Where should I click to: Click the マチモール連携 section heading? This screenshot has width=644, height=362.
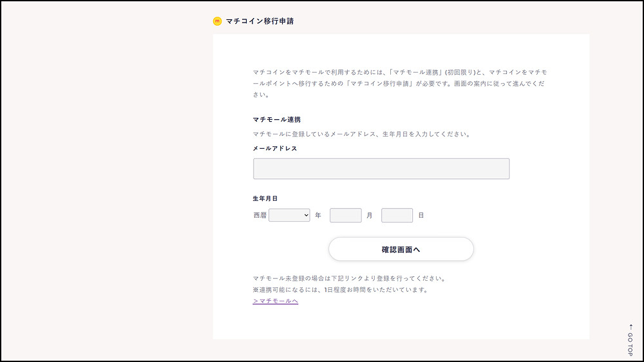(276, 120)
